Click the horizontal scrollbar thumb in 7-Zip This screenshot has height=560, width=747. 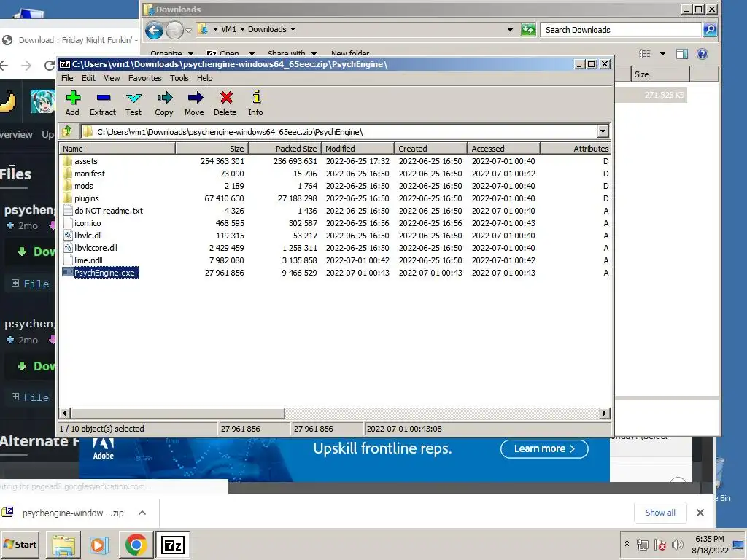[178, 413]
